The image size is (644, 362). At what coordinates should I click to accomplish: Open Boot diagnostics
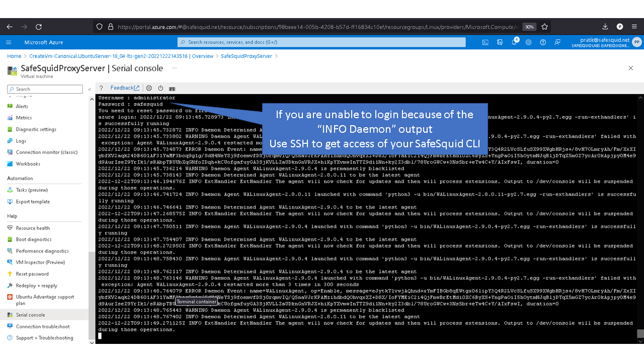(x=34, y=239)
